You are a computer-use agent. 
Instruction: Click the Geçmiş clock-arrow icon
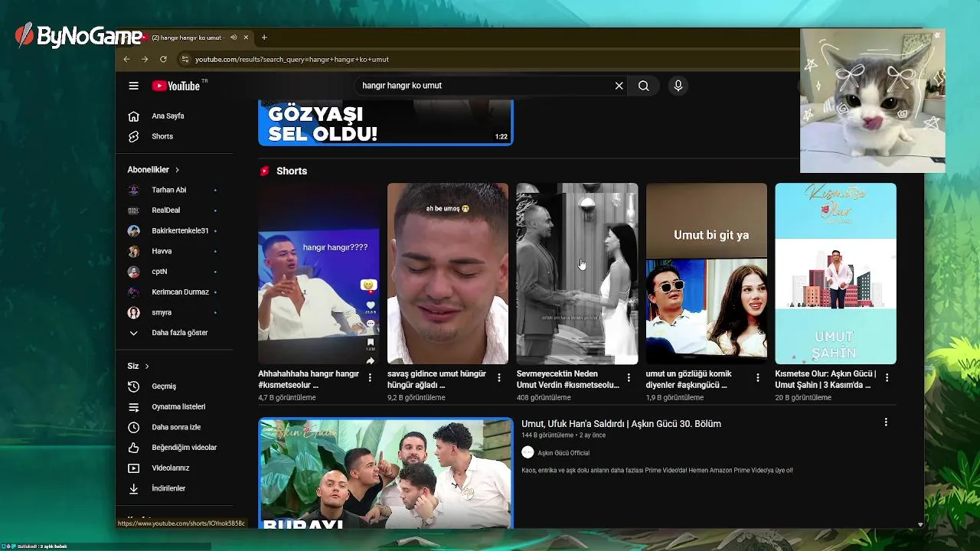point(133,386)
